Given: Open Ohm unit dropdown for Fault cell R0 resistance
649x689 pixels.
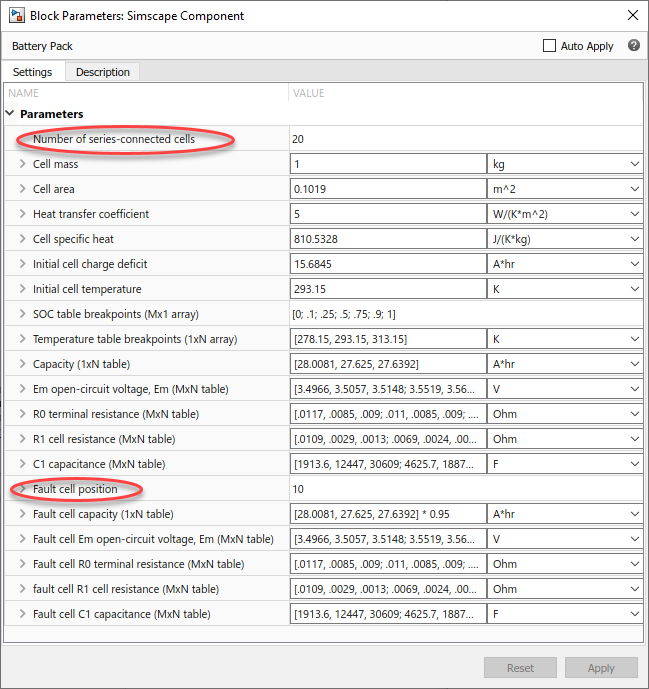Looking at the screenshot, I should click(565, 564).
